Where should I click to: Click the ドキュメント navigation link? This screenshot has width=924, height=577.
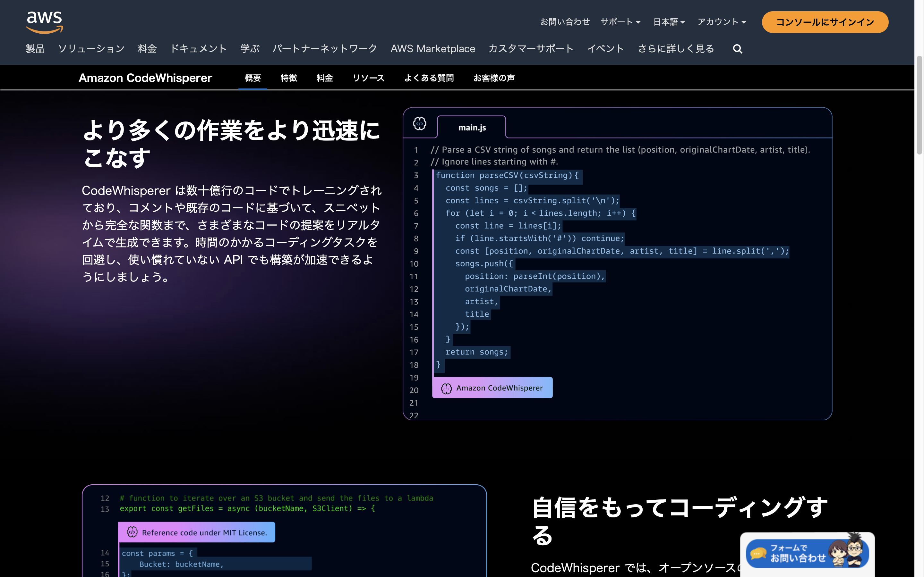199,48
